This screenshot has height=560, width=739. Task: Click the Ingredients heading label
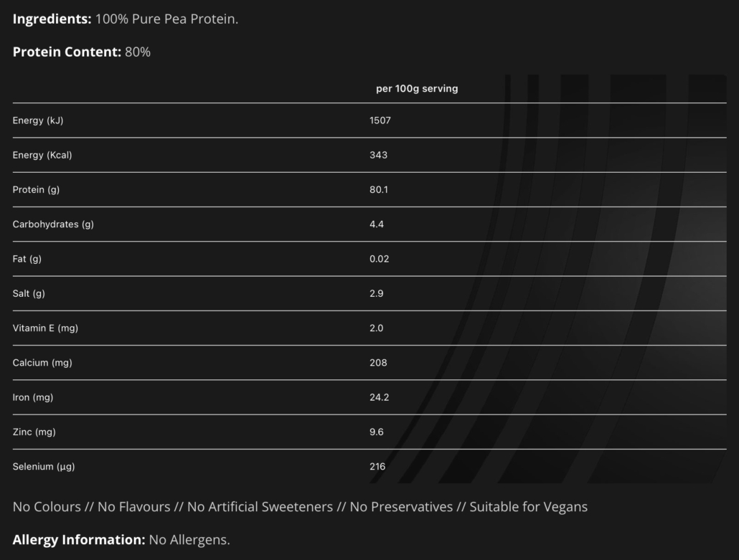pos(52,19)
